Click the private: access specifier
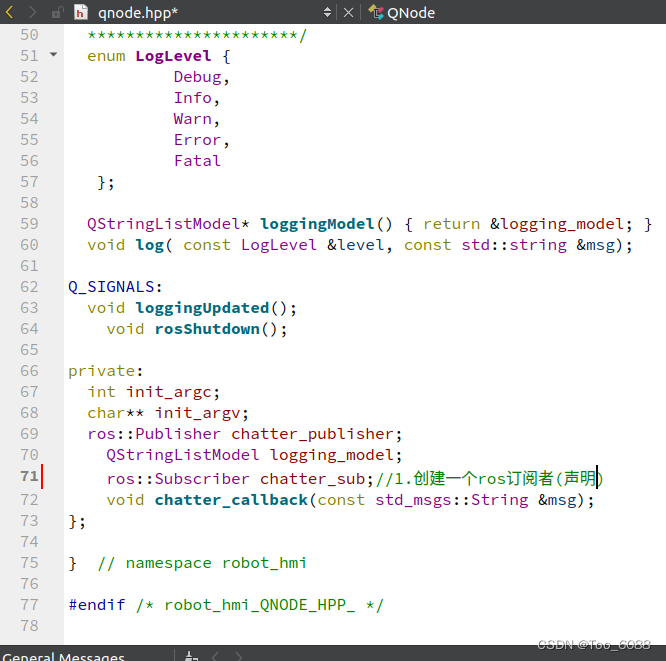 tap(105, 371)
